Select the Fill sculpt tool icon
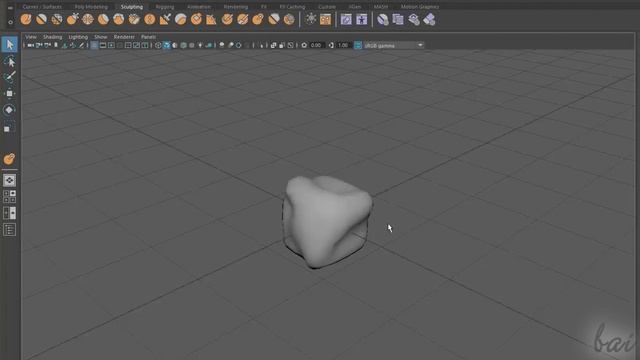 pyautogui.click(x=211, y=19)
